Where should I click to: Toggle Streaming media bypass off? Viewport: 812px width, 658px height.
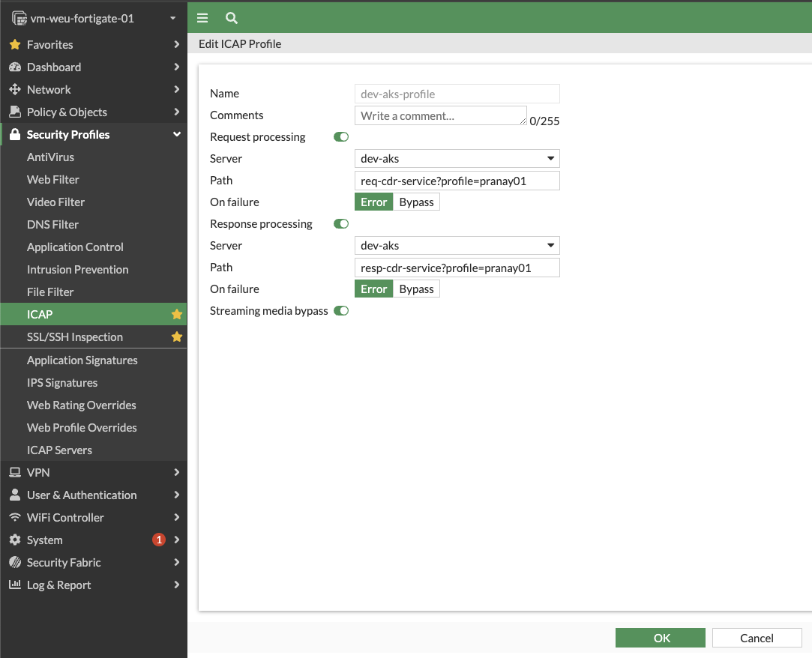tap(341, 311)
